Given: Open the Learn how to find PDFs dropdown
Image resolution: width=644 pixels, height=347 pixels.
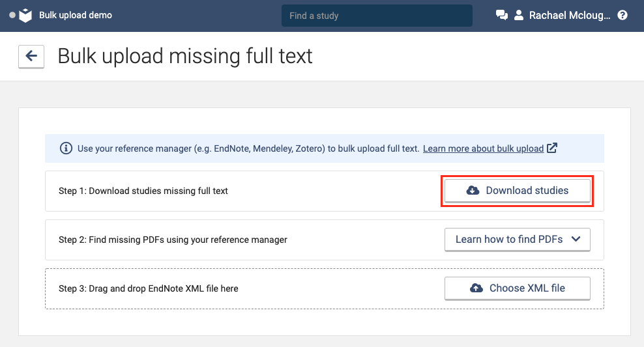Looking at the screenshot, I should [509, 239].
